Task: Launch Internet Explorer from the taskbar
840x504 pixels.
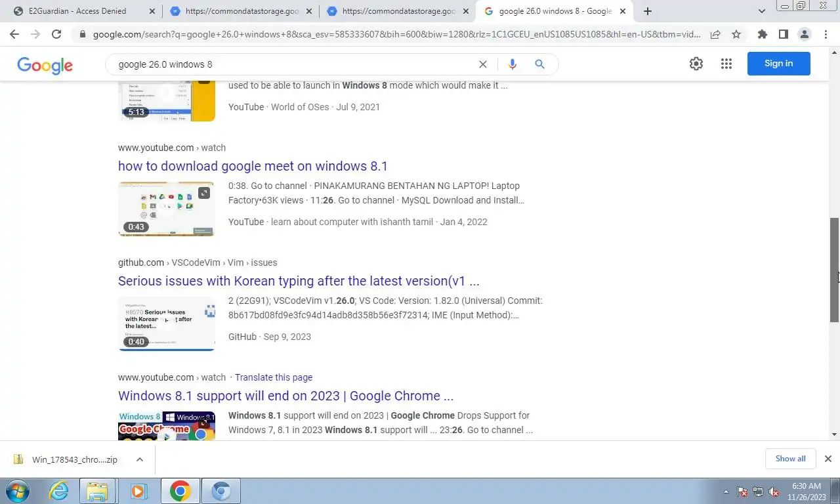Action: [59, 491]
